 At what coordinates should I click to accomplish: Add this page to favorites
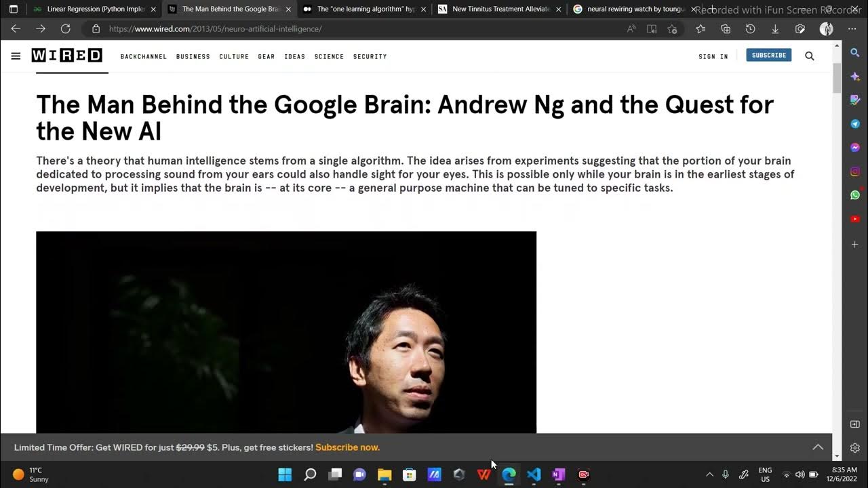coord(672,29)
